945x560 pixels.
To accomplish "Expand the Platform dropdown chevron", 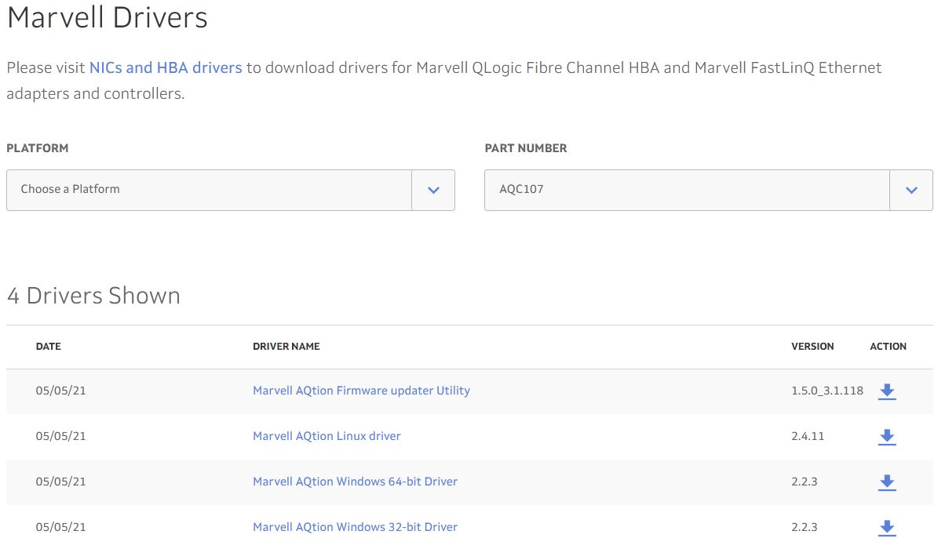I will tap(433, 190).
